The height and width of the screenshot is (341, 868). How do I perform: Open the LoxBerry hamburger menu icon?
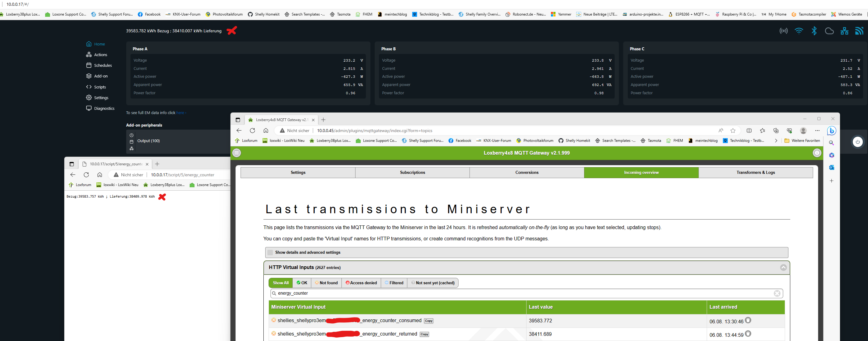click(x=237, y=153)
